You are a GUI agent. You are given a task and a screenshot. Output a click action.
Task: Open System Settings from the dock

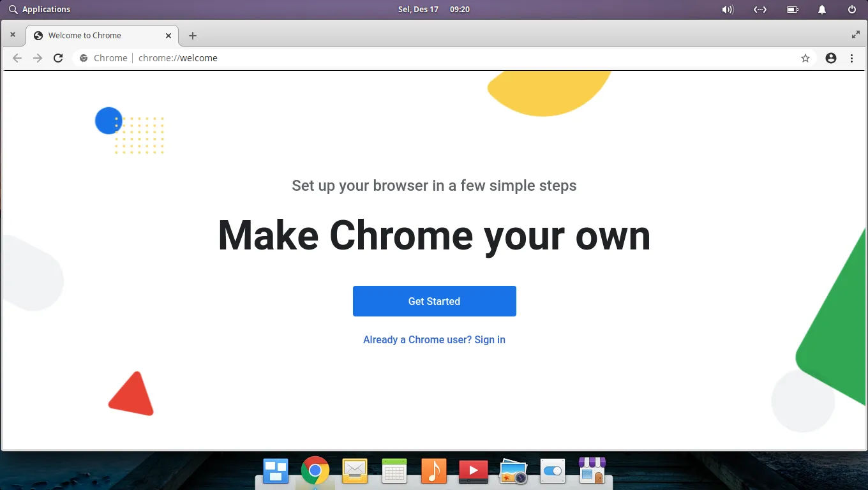(553, 471)
